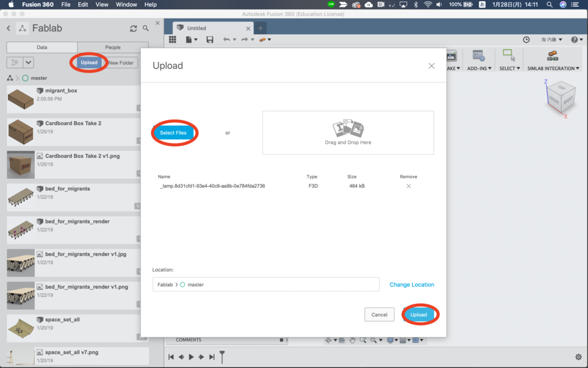Image resolution: width=588 pixels, height=368 pixels.
Task: Open the job status clock icon
Action: [x=526, y=39]
